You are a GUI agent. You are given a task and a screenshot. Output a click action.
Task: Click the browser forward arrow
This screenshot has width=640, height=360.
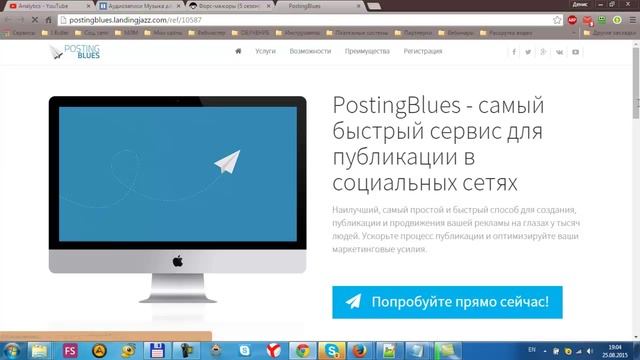21,20
